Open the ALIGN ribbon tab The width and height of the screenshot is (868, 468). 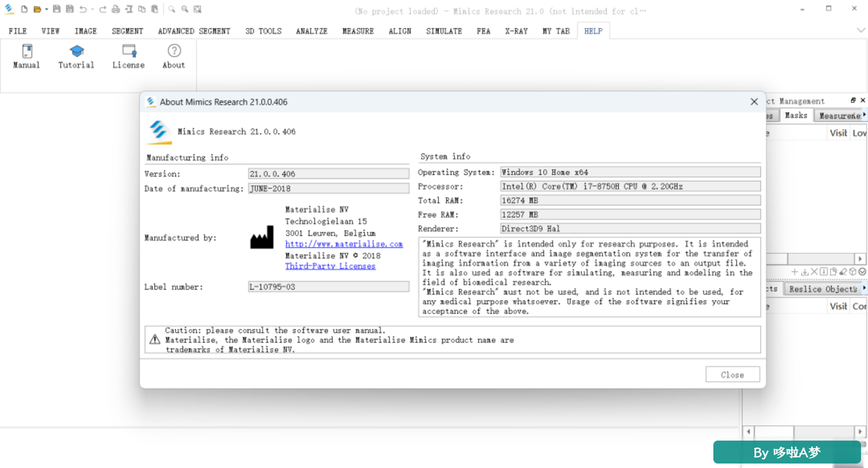point(400,31)
